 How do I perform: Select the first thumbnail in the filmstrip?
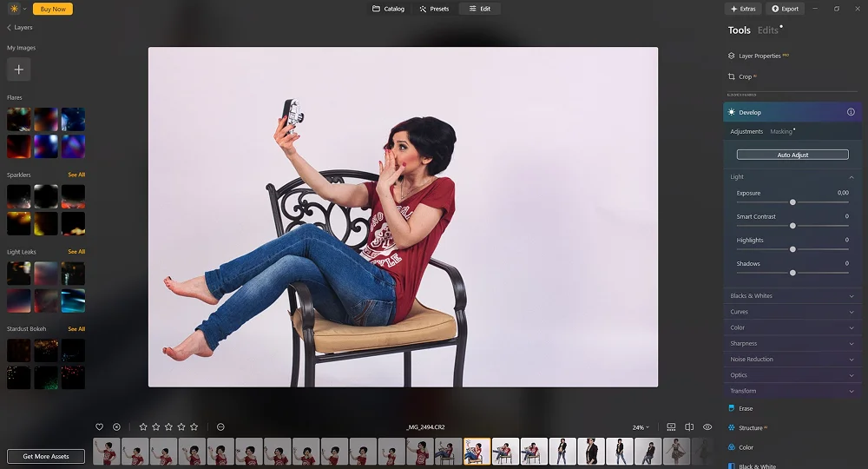pyautogui.click(x=107, y=452)
